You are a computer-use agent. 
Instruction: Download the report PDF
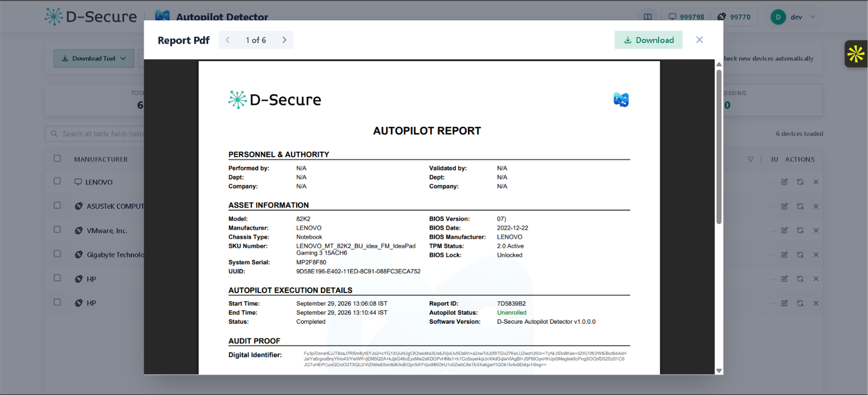648,40
